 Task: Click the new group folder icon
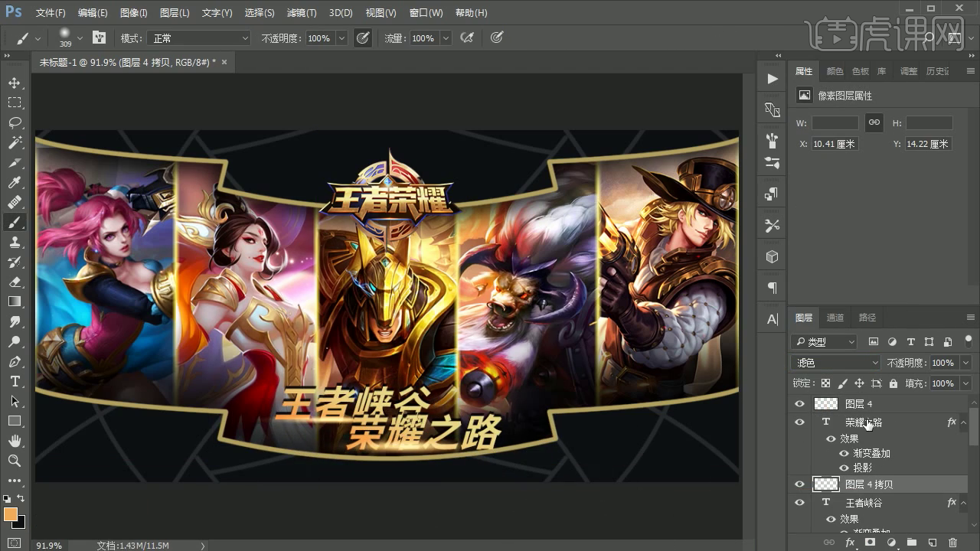click(x=911, y=542)
